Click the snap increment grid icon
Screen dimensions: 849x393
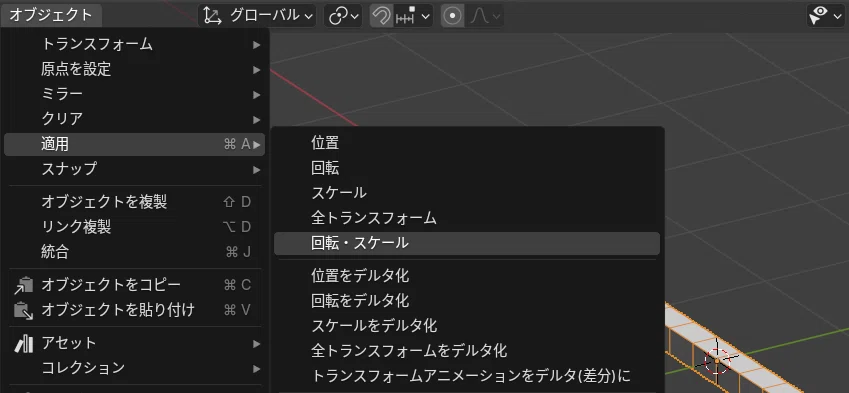tap(406, 16)
